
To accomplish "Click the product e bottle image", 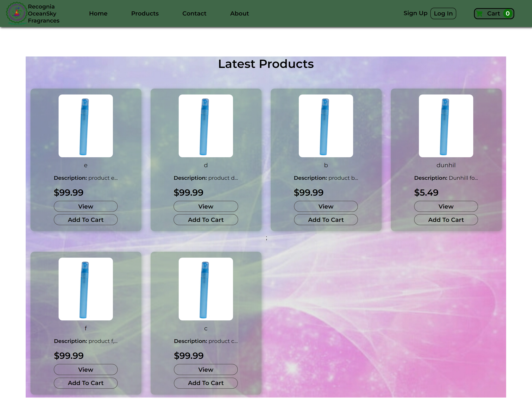I will [86, 126].
